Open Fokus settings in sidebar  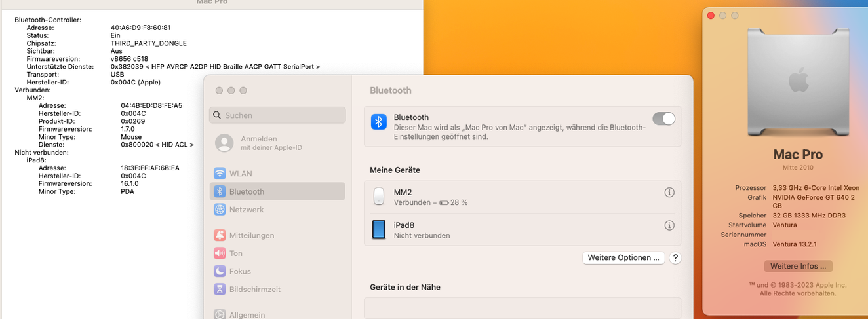(x=277, y=271)
